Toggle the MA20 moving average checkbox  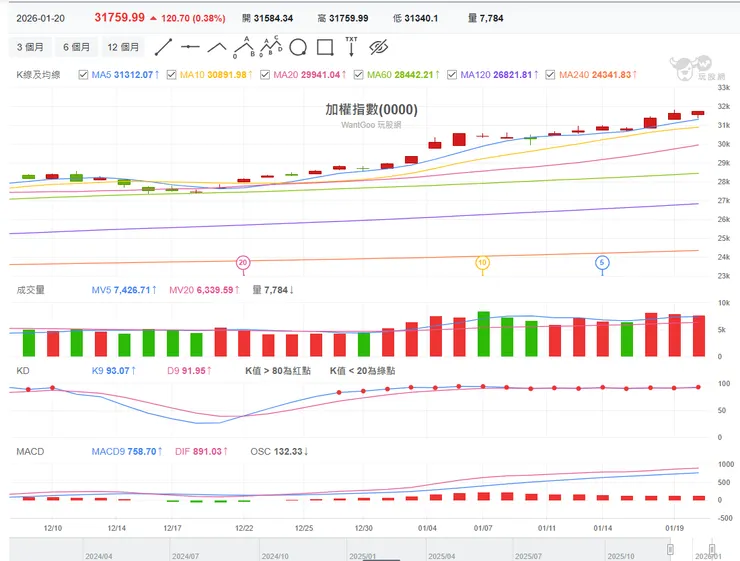click(265, 75)
